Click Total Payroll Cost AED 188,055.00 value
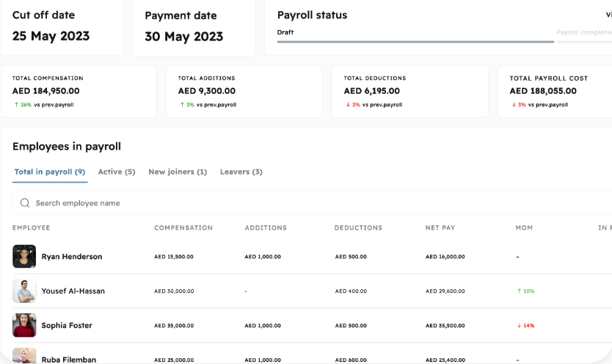Screen dimensions: 612x364 (x=543, y=91)
